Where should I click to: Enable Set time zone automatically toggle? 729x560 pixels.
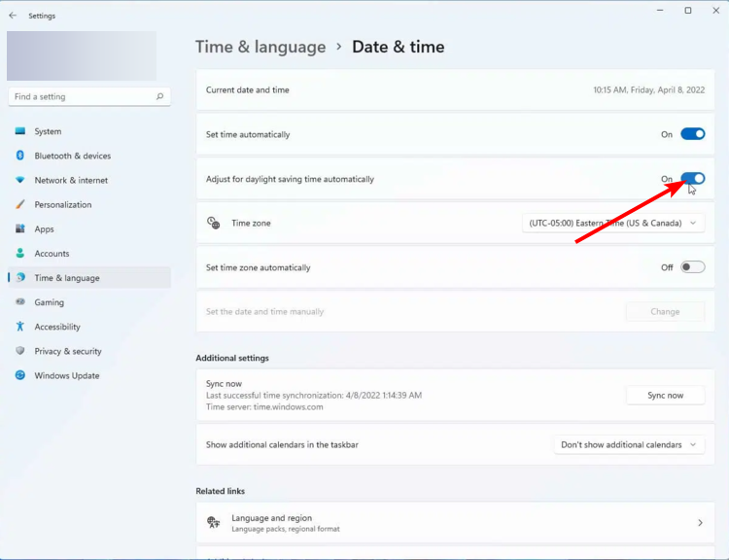693,267
